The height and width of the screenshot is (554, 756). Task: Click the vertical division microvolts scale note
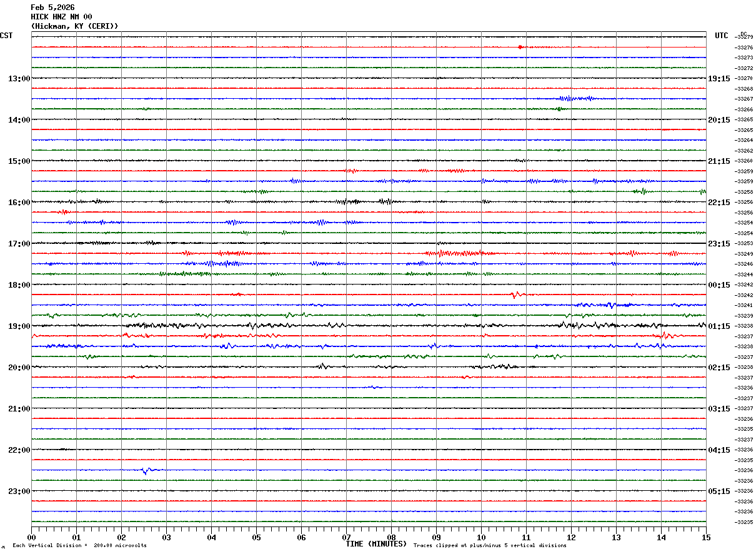point(79,546)
